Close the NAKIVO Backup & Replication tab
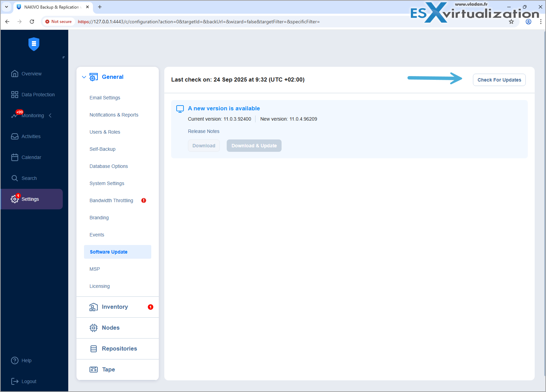 click(87, 7)
